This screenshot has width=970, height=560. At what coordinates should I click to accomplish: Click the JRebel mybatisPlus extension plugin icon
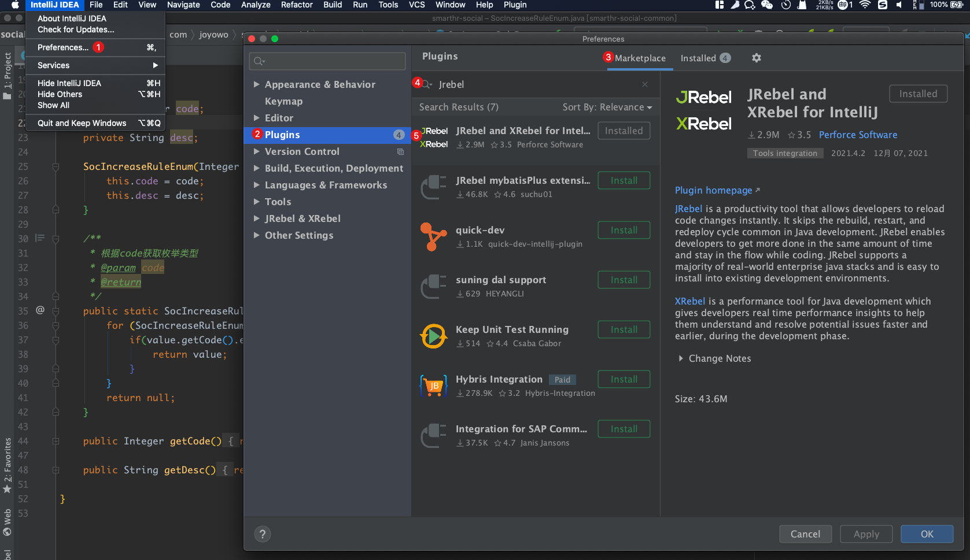[x=434, y=187]
